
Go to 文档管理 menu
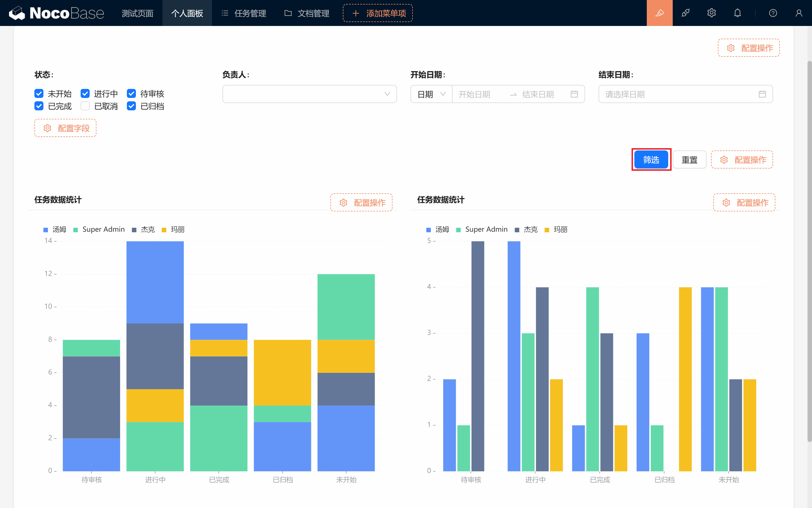[x=307, y=13]
